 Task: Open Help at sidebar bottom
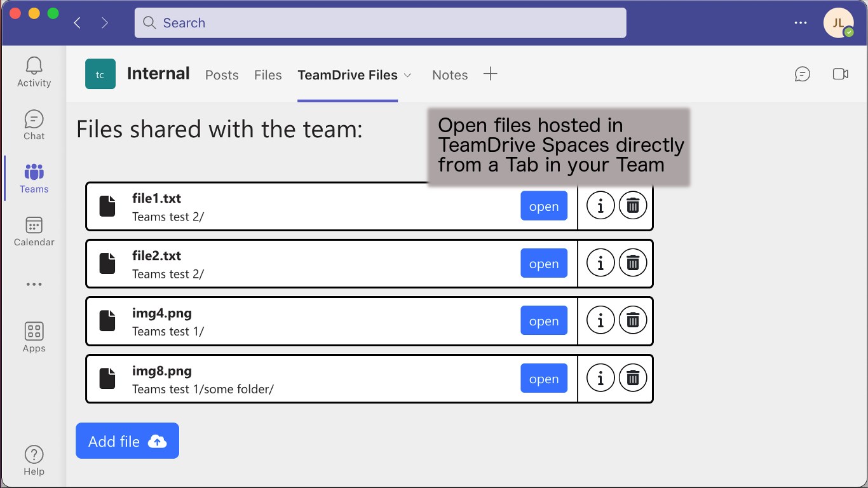pos(34,461)
